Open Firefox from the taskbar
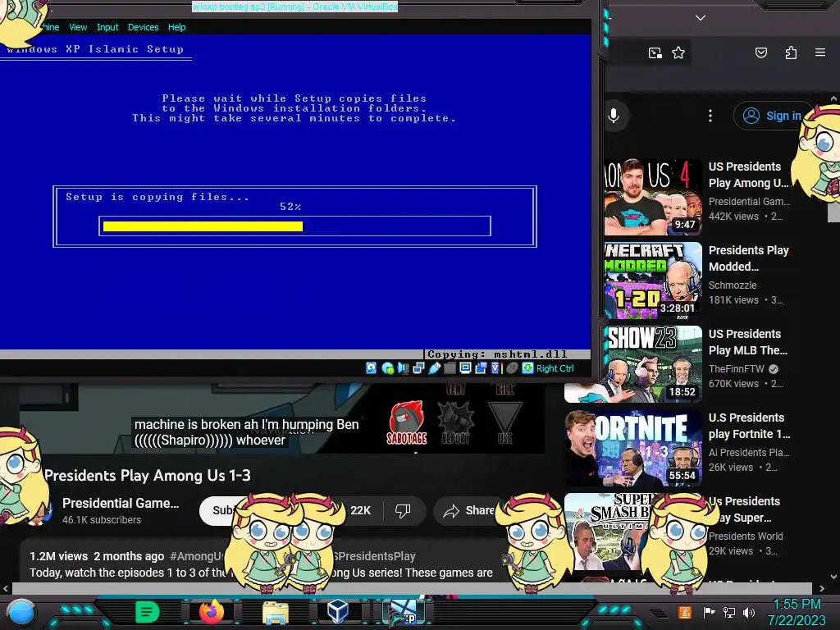840x630 pixels. pyautogui.click(x=212, y=611)
